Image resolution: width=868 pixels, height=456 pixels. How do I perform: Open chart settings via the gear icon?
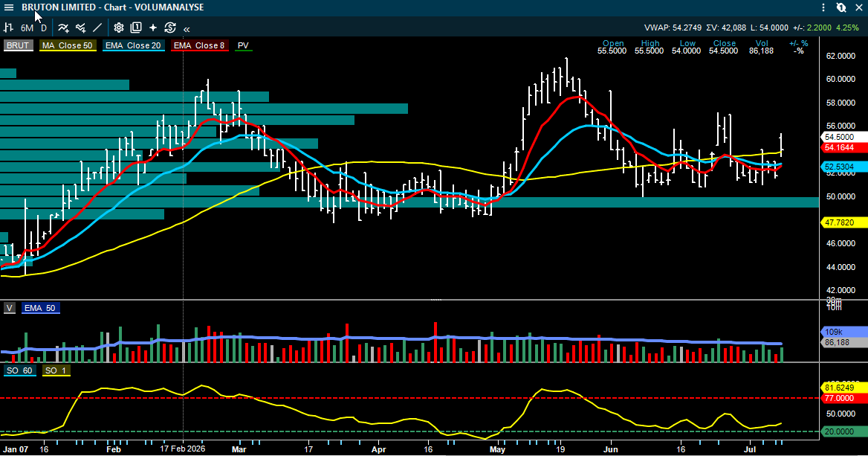click(x=118, y=28)
